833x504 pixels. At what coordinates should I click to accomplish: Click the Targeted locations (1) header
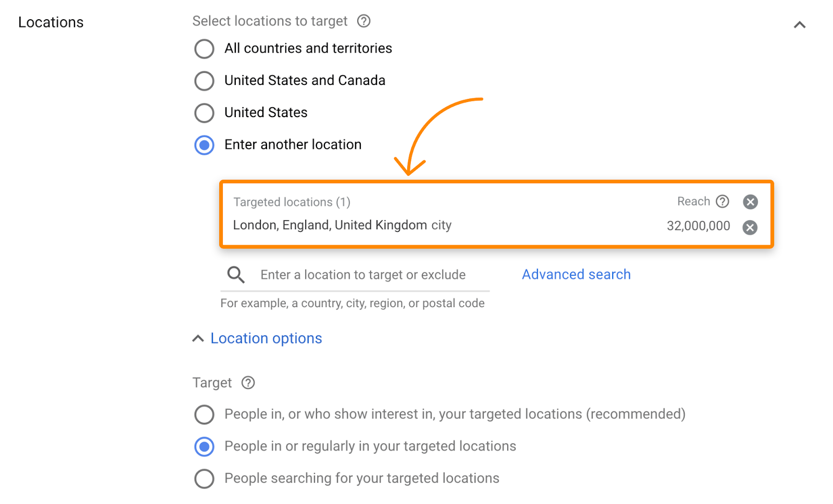click(x=292, y=202)
